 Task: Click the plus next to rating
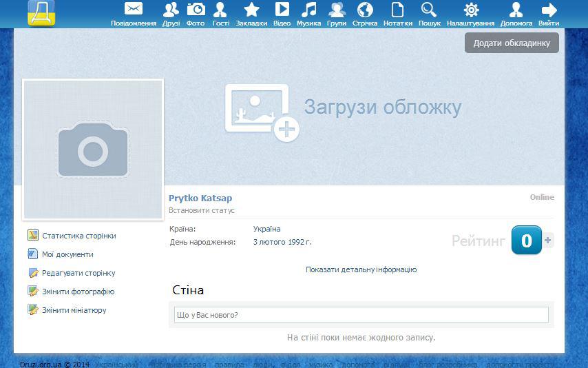(x=547, y=241)
